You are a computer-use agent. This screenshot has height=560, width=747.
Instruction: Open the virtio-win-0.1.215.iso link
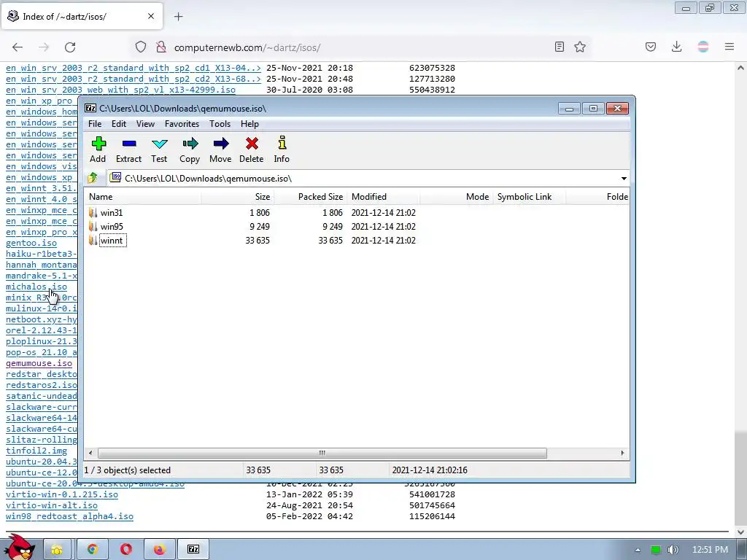[62, 494]
